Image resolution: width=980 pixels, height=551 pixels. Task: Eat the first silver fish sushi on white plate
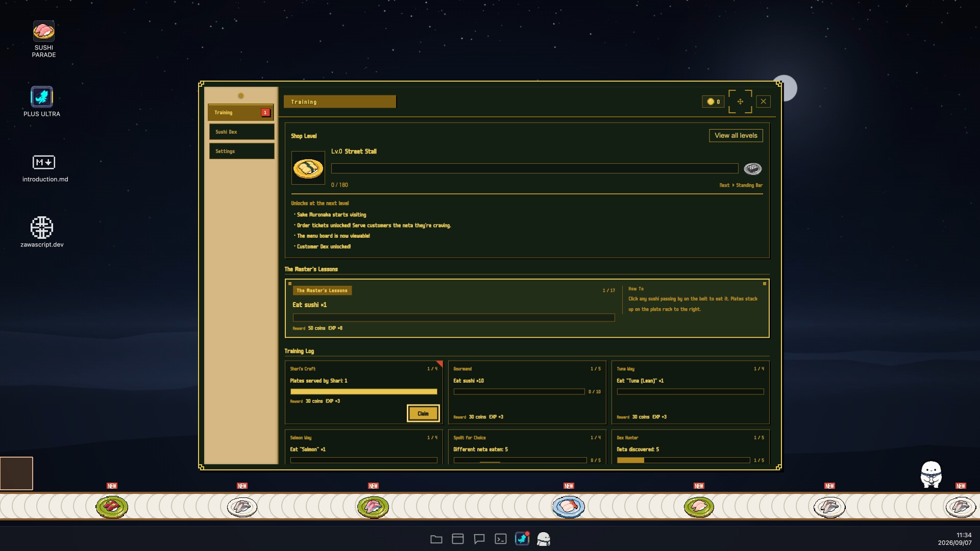click(242, 507)
